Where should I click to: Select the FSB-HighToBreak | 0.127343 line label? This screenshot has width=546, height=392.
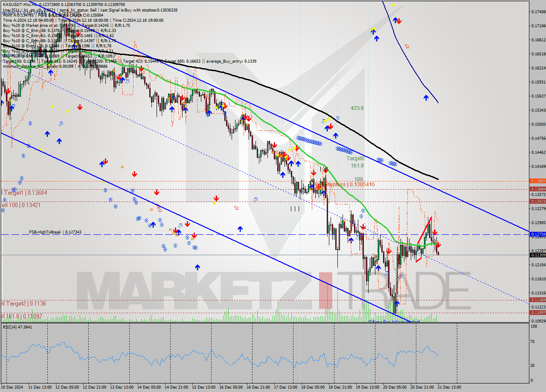[x=55, y=232]
